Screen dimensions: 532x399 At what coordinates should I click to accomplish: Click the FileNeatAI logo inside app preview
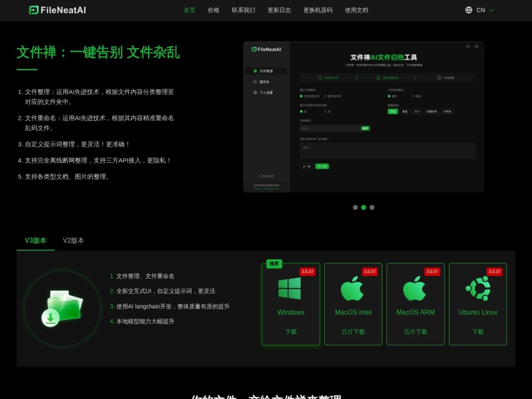point(267,49)
